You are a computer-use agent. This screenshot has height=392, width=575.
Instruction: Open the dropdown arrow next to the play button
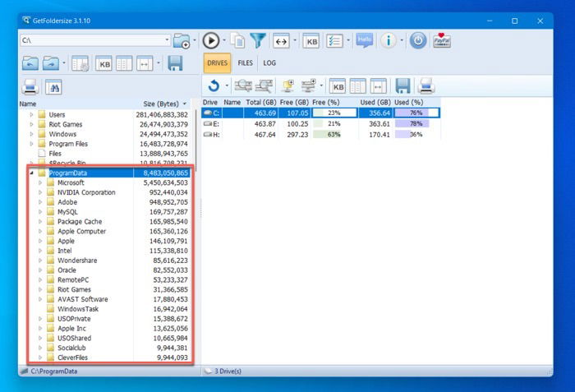[x=224, y=40]
